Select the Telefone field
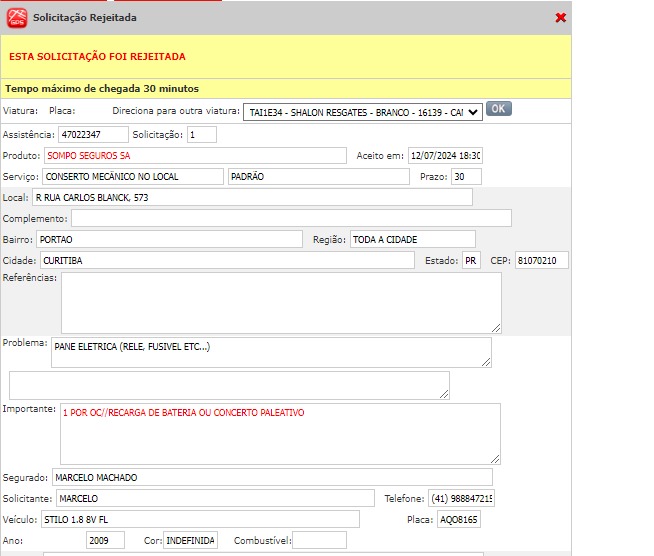This screenshot has width=654, height=556. (461, 498)
